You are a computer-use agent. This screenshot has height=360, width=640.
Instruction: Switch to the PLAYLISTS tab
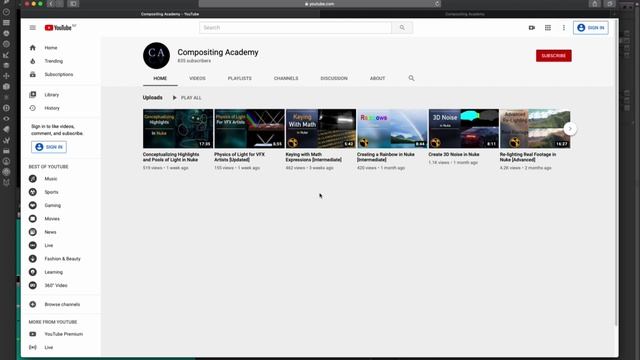[x=240, y=78]
